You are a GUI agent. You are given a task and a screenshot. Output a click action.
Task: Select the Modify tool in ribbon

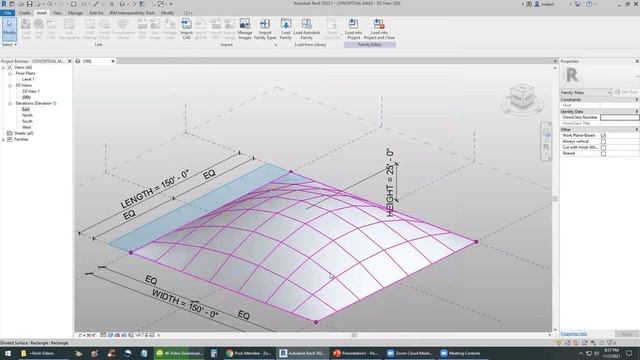point(9,29)
